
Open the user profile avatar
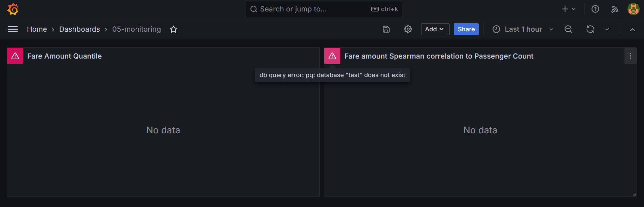click(633, 9)
